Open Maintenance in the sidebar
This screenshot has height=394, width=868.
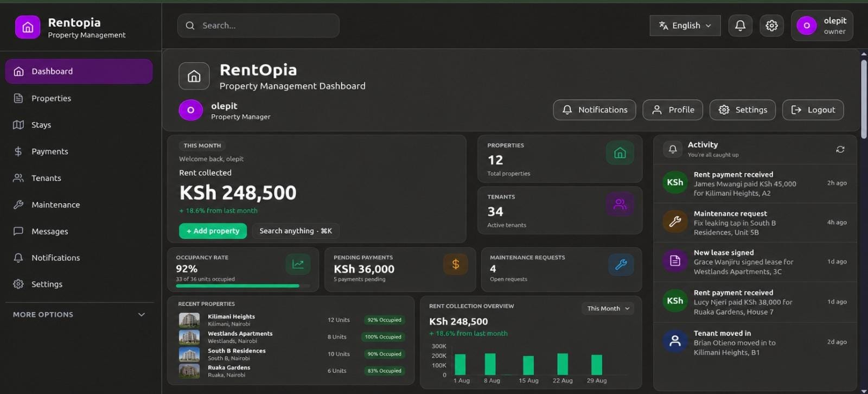click(79, 205)
